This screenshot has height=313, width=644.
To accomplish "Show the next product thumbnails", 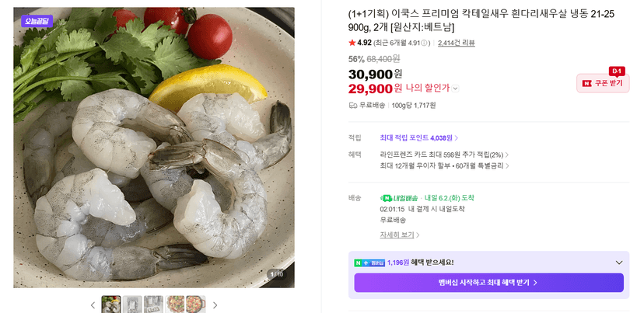I will pos(215,304).
